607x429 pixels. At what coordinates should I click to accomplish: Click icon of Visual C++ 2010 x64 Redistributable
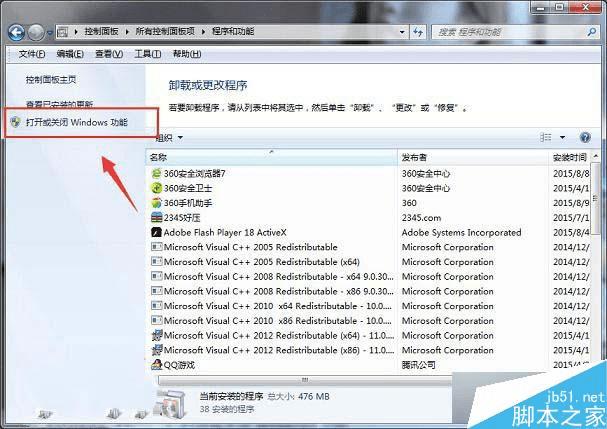[156, 306]
